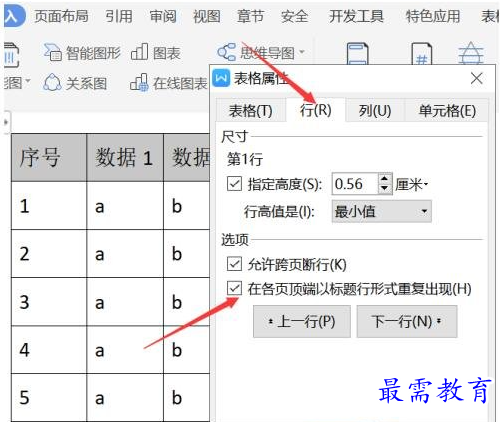Toggle 允许跨页断行(K) checkbox
Screen dimensions: 500x422
(x=234, y=264)
